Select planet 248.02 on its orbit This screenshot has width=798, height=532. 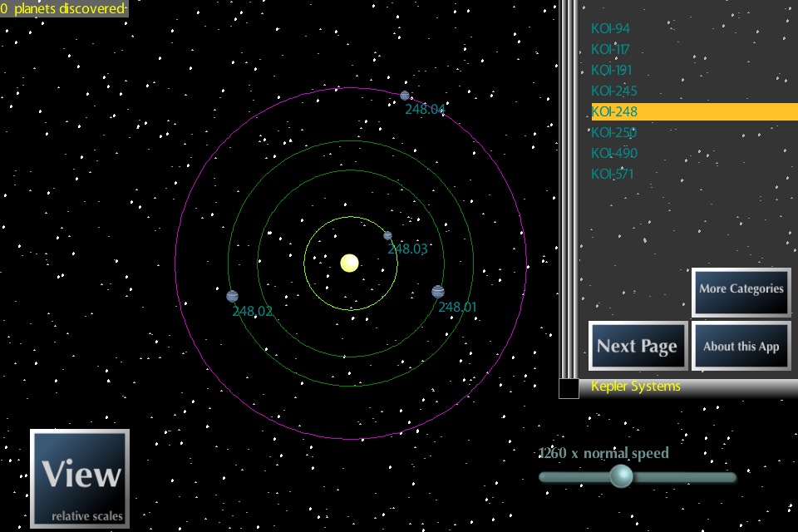(x=232, y=296)
